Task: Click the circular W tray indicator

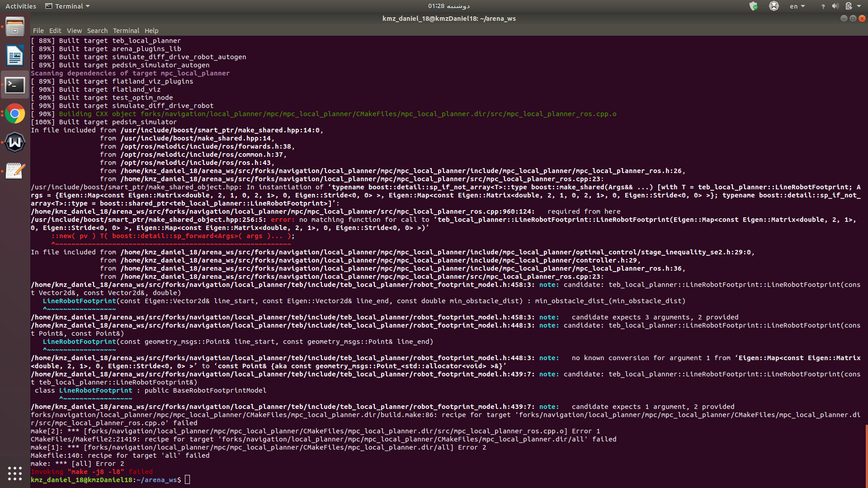Action: click(x=774, y=6)
